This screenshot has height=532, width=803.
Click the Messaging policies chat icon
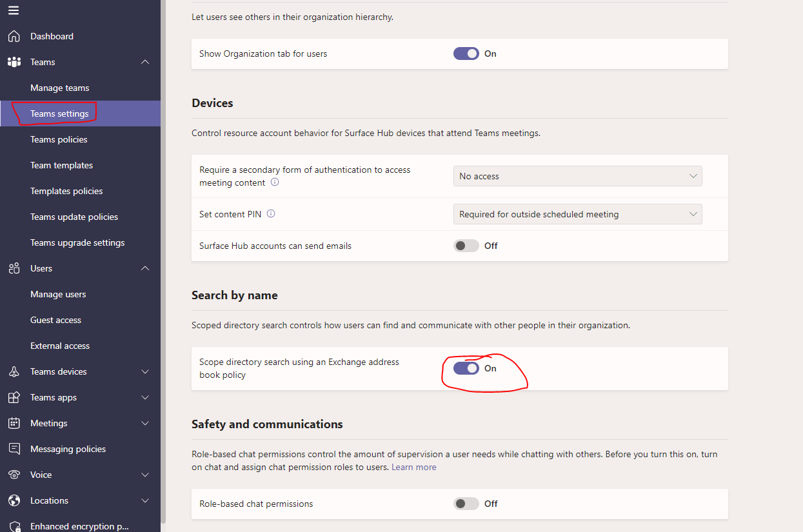point(14,448)
